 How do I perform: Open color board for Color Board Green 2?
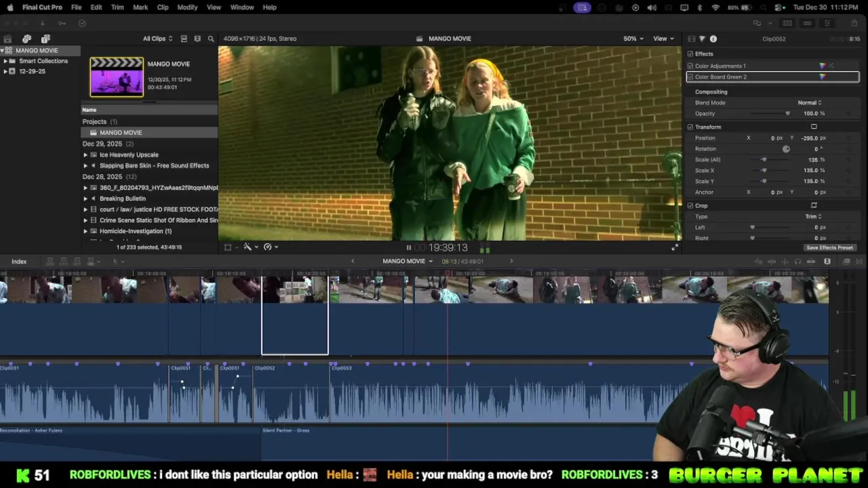tap(823, 77)
